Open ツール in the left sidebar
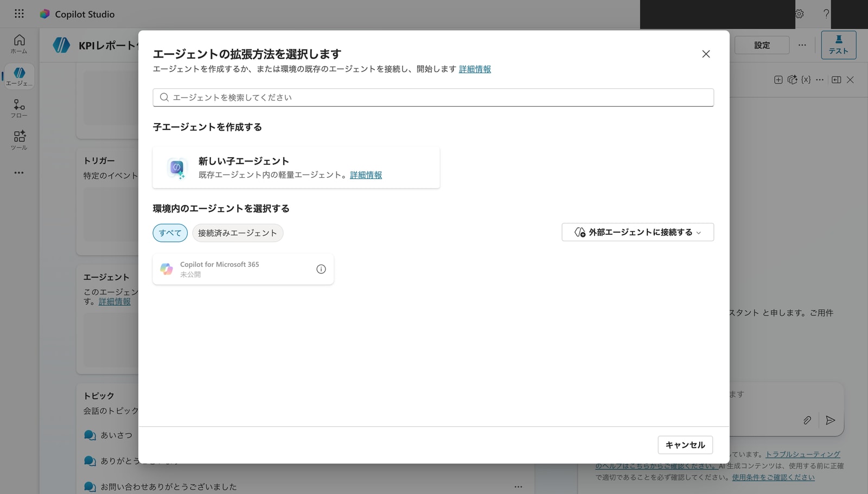 click(19, 140)
